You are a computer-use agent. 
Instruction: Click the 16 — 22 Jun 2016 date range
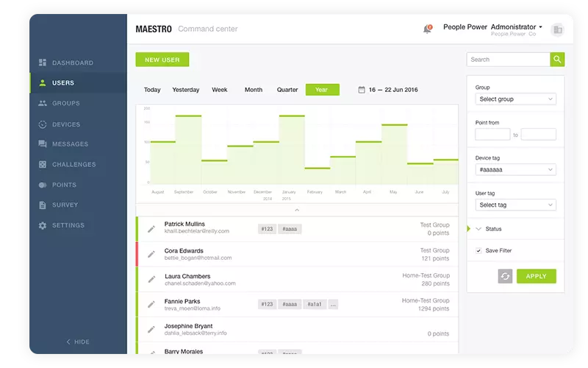pos(393,90)
